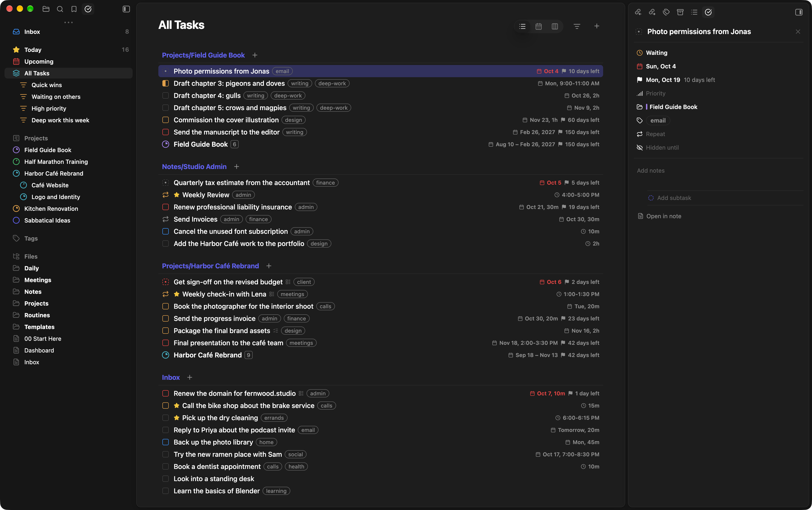Expand the Daily folder in Files
The width and height of the screenshot is (812, 510).
pos(31,268)
